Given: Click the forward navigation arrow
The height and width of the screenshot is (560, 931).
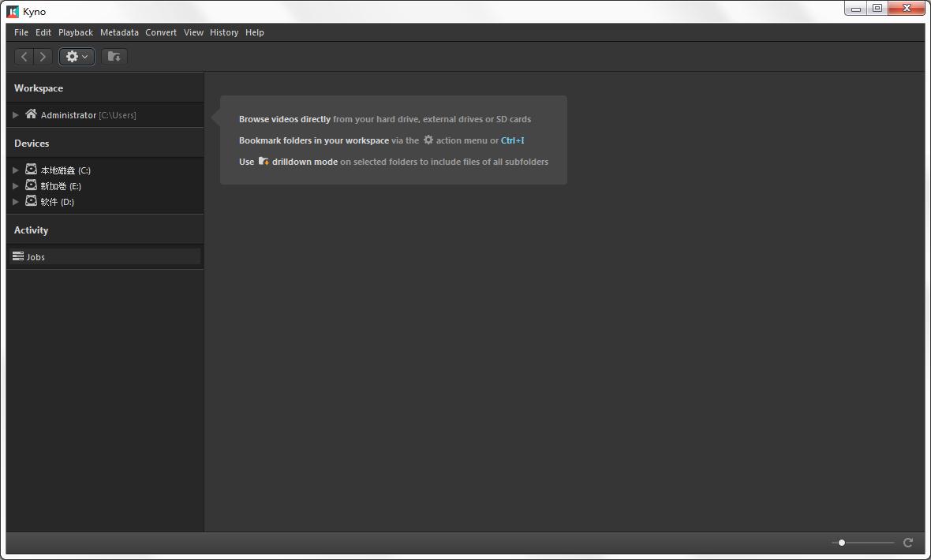Looking at the screenshot, I should coord(43,57).
